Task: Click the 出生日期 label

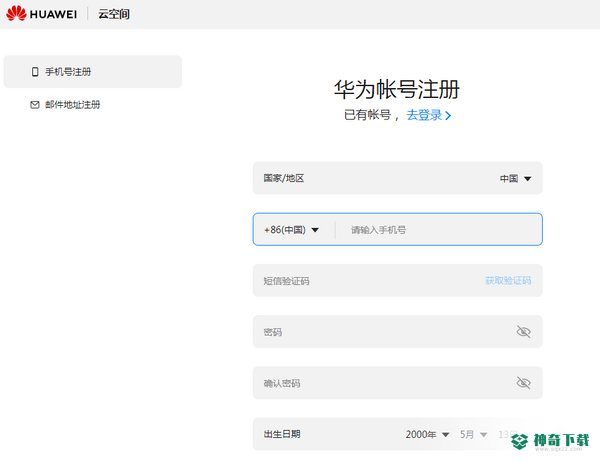Action: pos(282,434)
